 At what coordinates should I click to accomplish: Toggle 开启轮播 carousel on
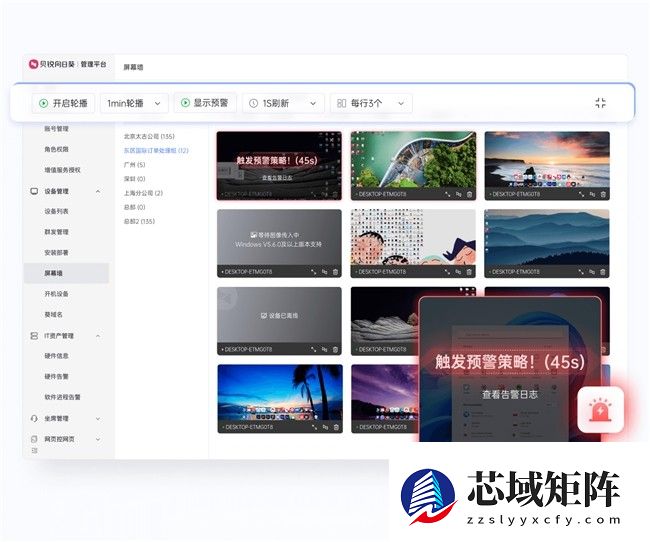(x=63, y=103)
